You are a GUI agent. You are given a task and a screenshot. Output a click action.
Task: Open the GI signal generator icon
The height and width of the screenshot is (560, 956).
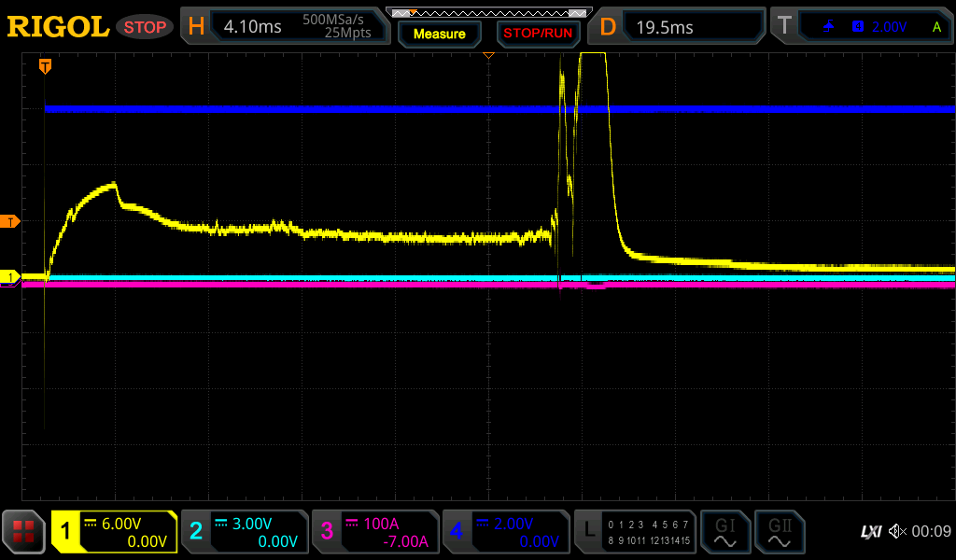coord(724,532)
